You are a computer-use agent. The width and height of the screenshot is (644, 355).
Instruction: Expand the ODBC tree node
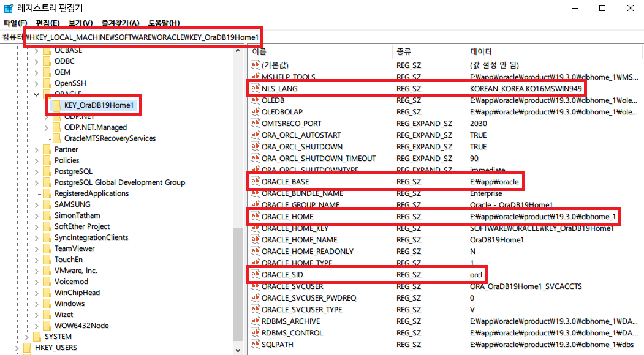(37, 62)
